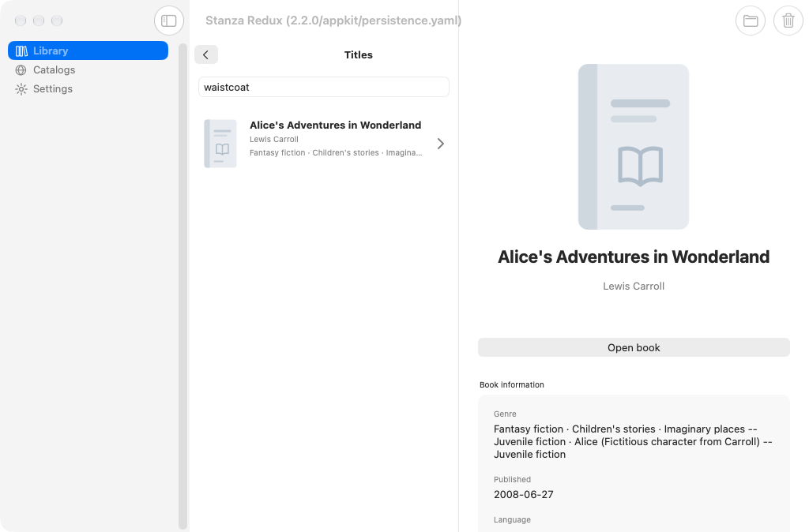Viewport: 809px width, 532px height.
Task: Expand the result row's right chevron
Action: tap(441, 144)
